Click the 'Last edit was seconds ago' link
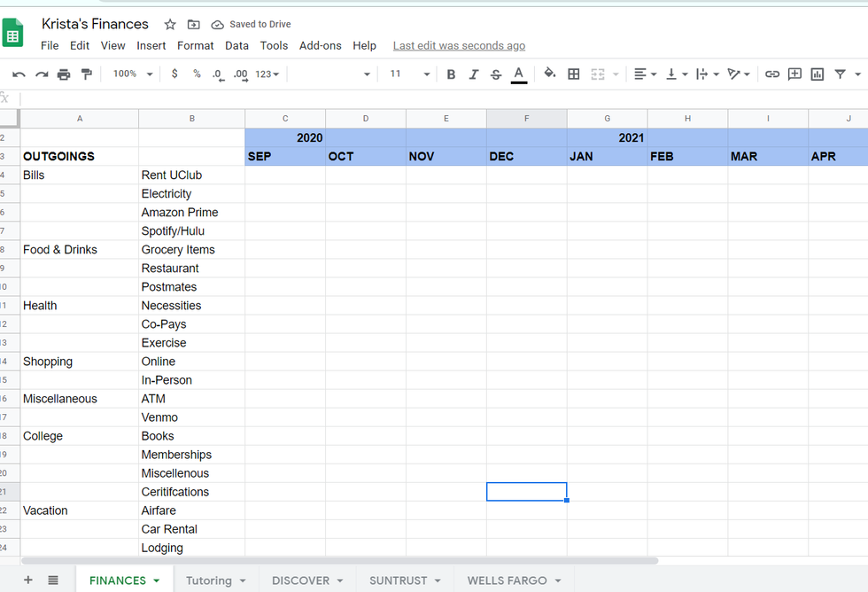 (459, 45)
